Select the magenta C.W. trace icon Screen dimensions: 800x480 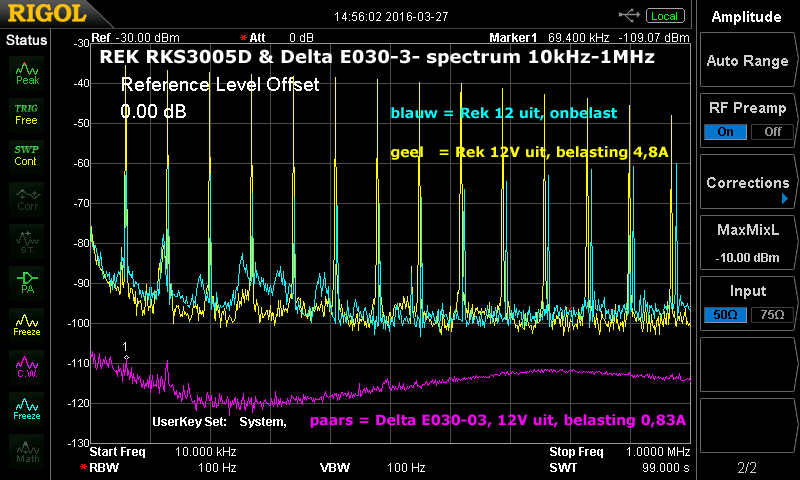point(27,367)
